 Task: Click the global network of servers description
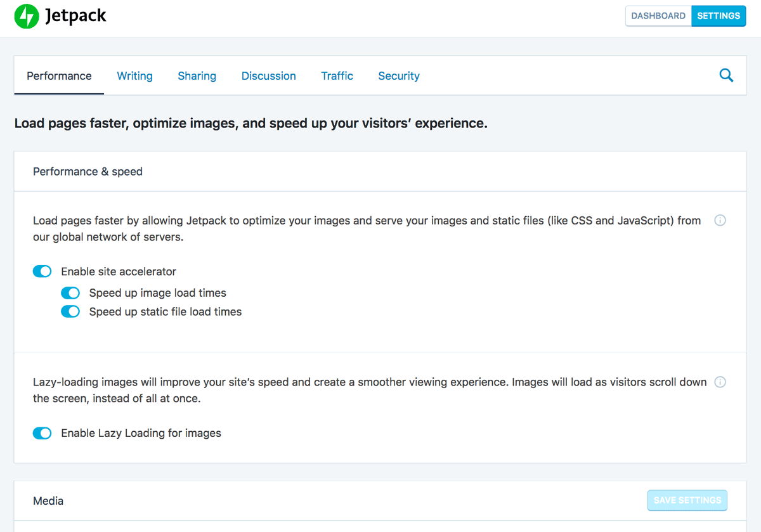367,229
